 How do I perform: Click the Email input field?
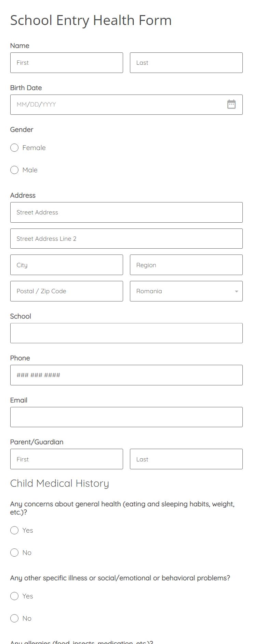point(126,417)
